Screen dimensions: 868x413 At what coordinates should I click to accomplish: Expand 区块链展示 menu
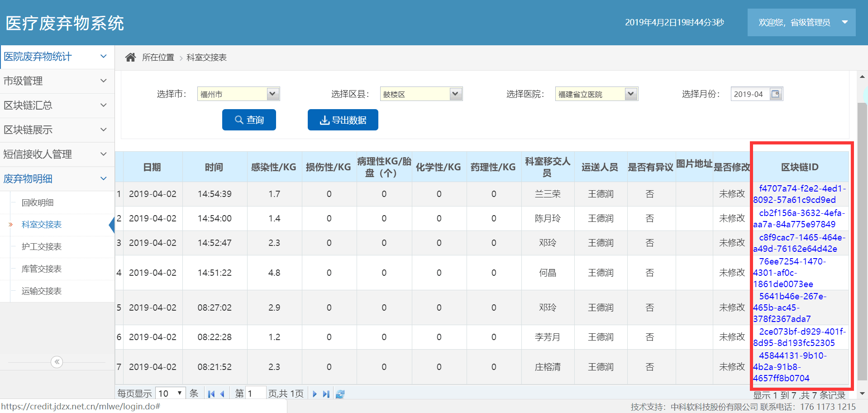[57, 130]
